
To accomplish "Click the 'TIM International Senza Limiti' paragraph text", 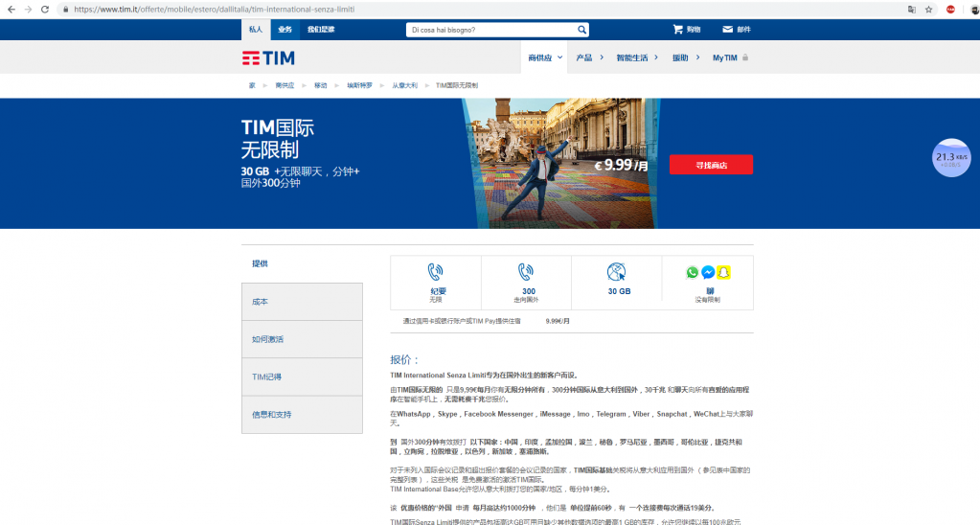I will pyautogui.click(x=485, y=376).
